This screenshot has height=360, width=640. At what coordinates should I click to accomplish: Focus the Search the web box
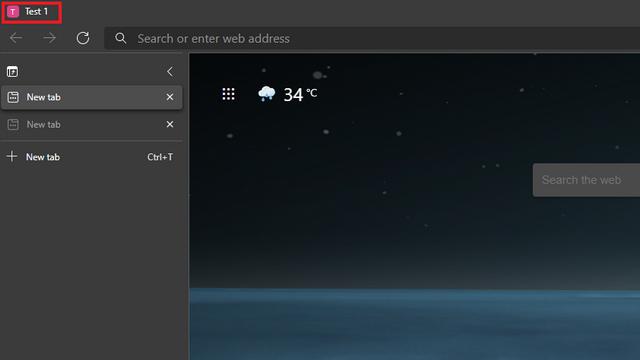[586, 180]
